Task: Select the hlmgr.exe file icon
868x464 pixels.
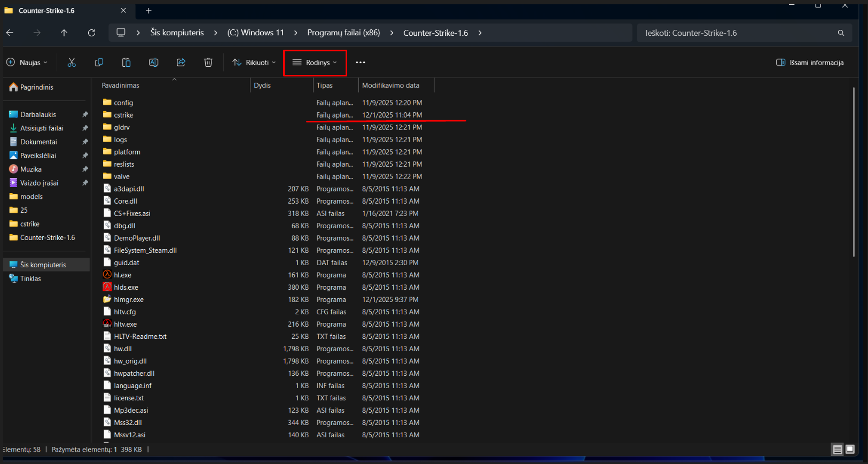Action: click(x=107, y=299)
